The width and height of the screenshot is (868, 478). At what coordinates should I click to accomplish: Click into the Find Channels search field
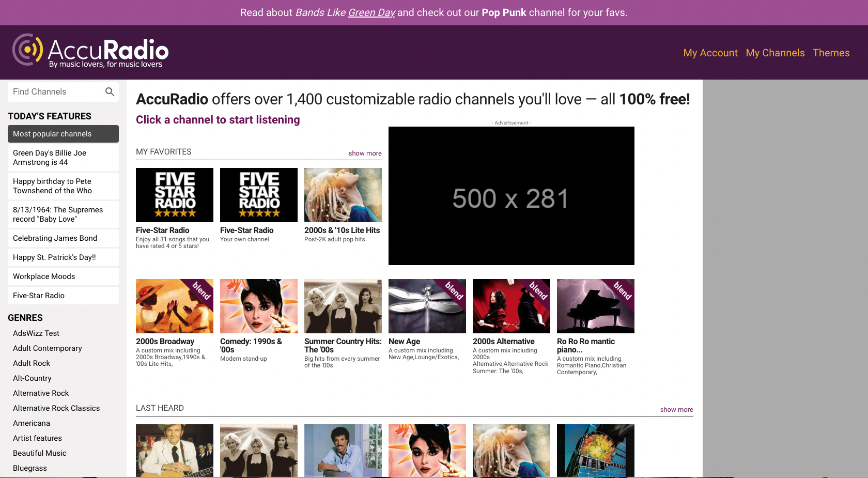coord(56,92)
